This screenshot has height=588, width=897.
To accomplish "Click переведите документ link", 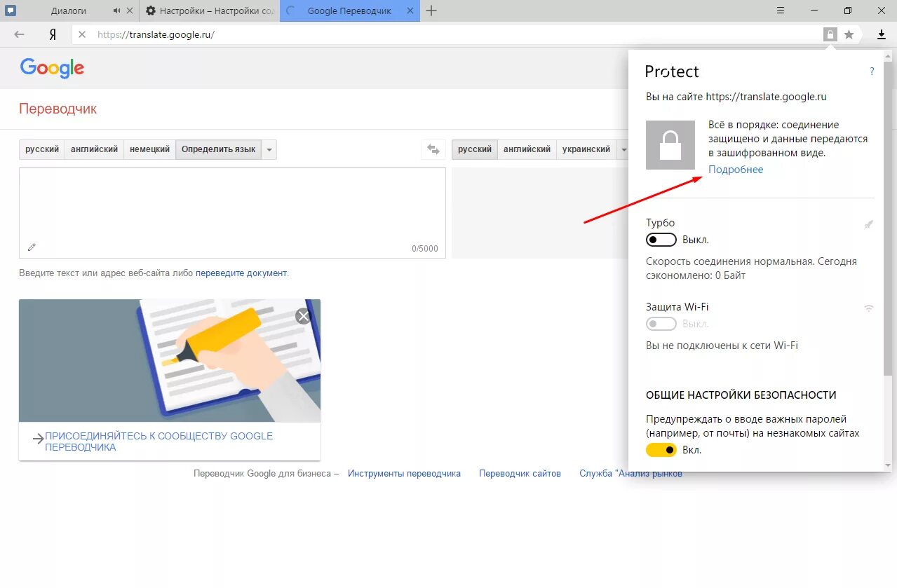I will point(241,273).
